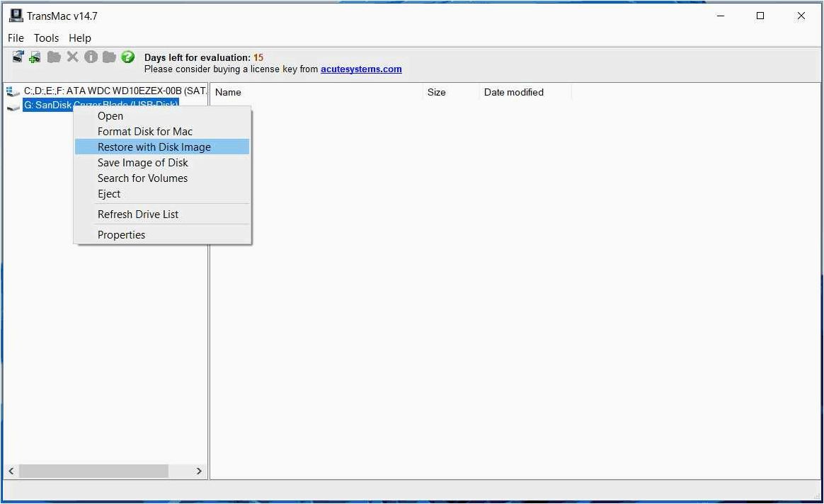Select Save Image of Disk
The image size is (824, 504).
(162, 163)
